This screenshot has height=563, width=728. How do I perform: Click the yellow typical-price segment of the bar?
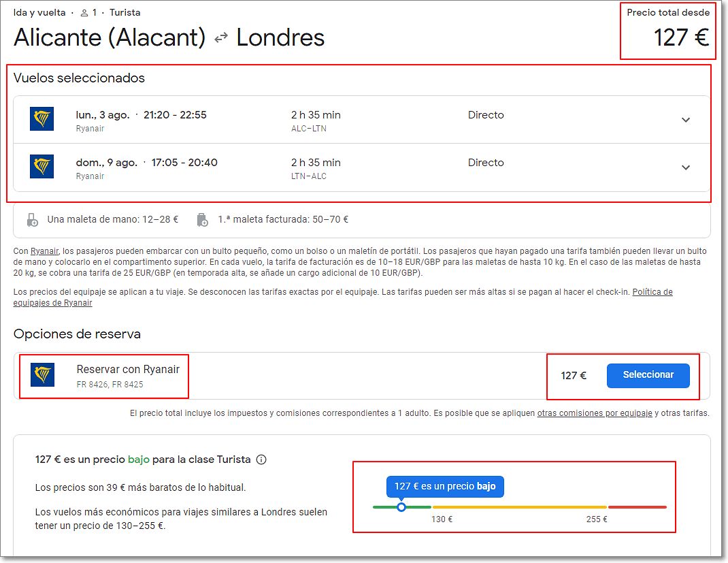point(520,506)
